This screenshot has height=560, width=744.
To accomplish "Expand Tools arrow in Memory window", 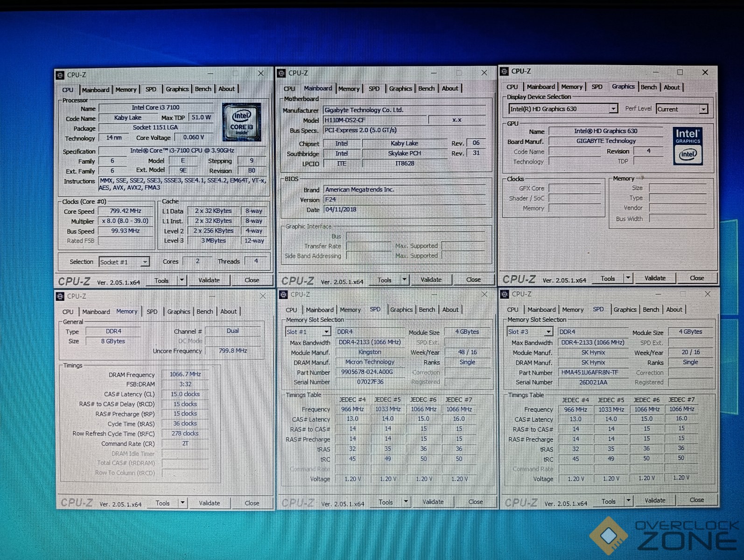I will coord(182,503).
